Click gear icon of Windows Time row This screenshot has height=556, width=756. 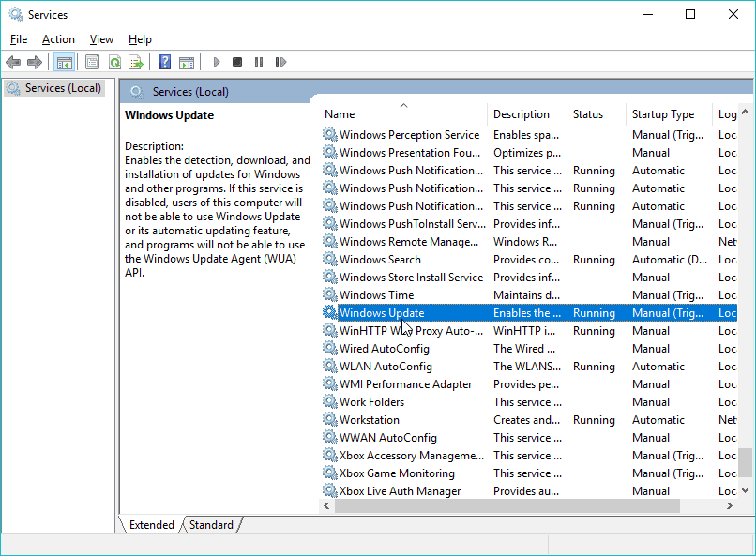pos(330,294)
